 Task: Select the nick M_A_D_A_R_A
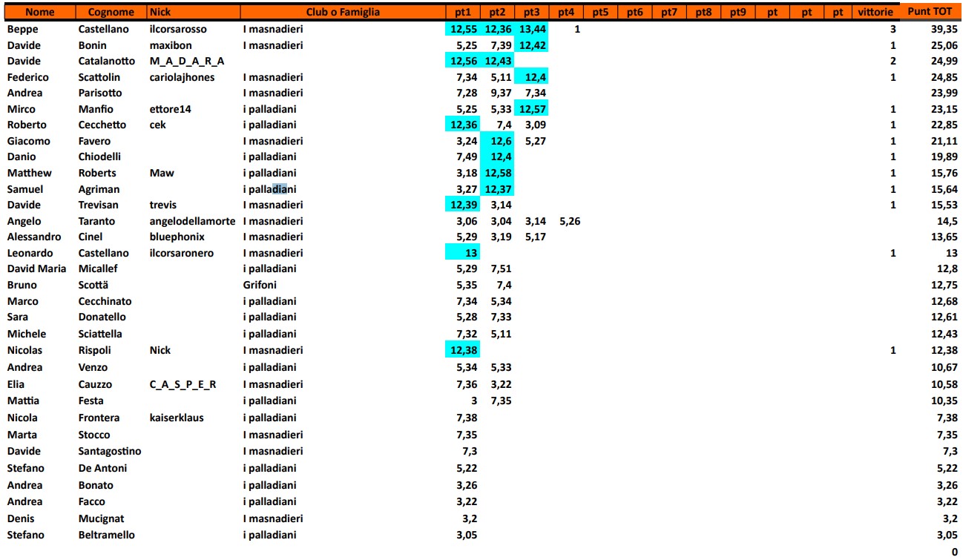click(x=187, y=61)
